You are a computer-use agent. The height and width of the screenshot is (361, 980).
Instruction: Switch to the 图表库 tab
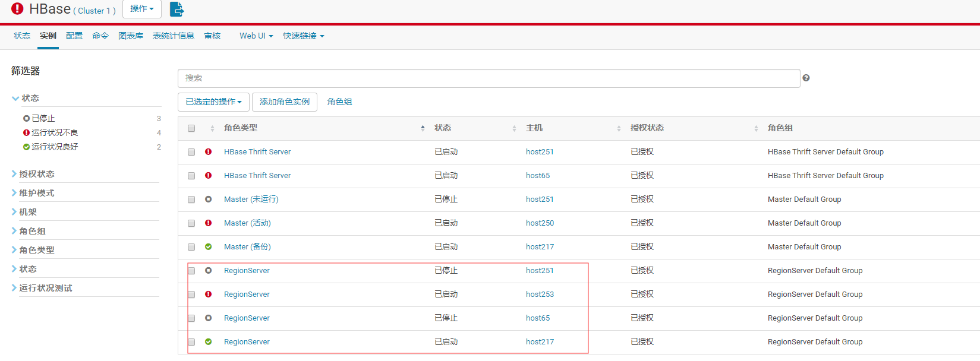pyautogui.click(x=131, y=36)
